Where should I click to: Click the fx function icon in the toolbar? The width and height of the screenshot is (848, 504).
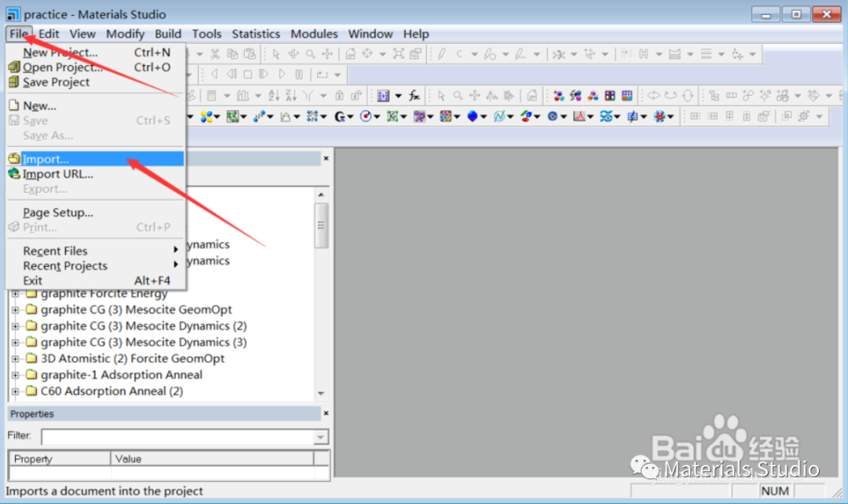click(414, 96)
